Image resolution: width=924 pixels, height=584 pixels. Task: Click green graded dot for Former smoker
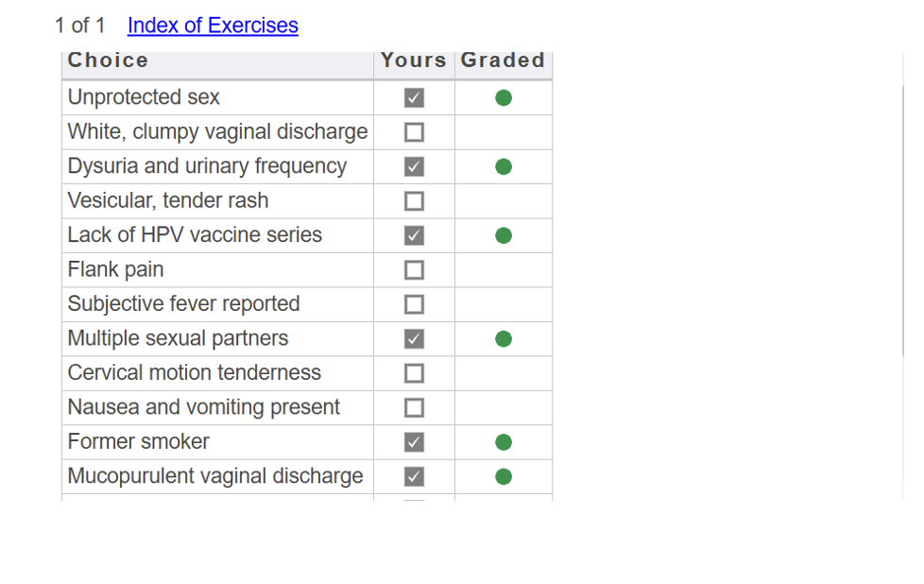click(504, 442)
